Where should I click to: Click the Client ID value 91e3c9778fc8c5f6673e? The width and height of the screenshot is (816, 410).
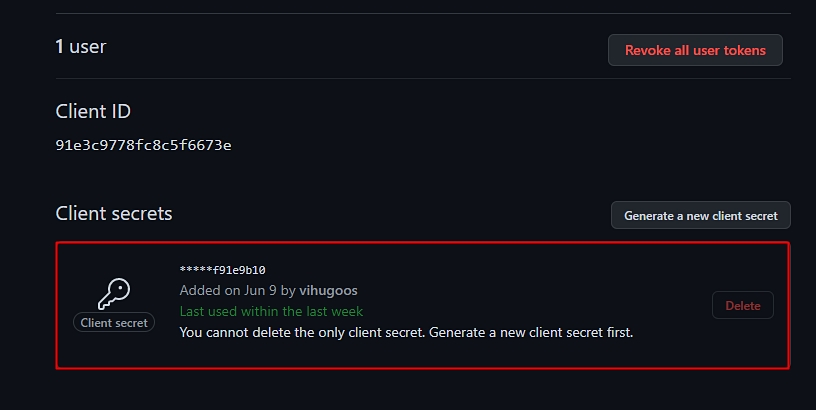click(x=143, y=145)
